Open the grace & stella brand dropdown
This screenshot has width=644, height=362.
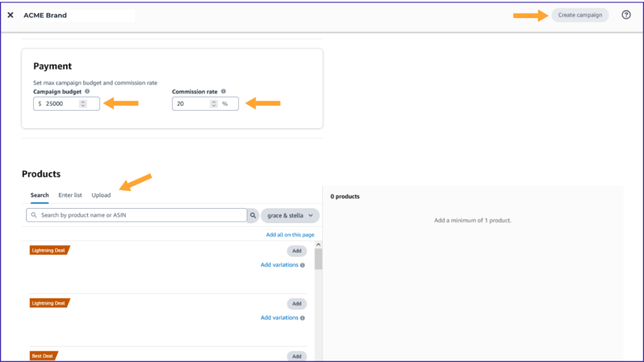289,215
